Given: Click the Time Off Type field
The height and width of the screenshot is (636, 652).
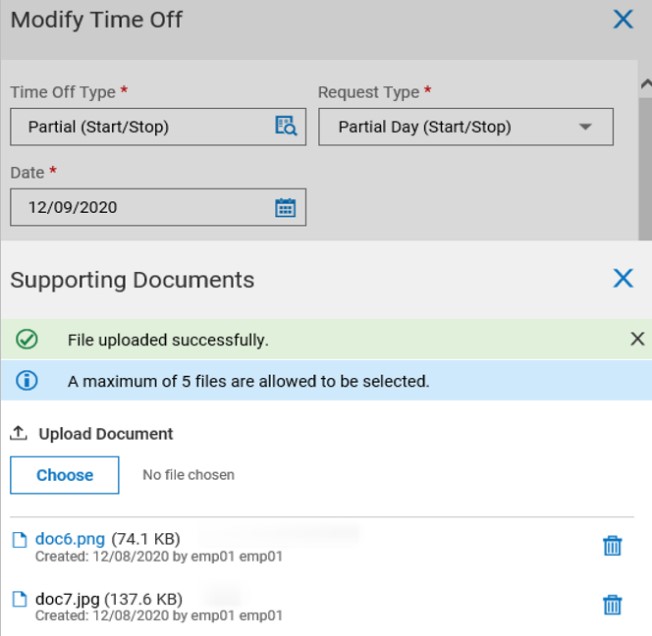Looking at the screenshot, I should point(140,127).
